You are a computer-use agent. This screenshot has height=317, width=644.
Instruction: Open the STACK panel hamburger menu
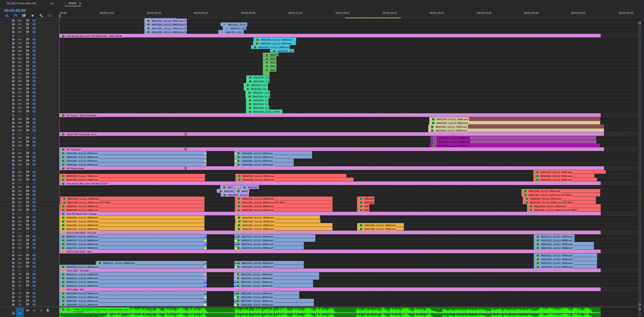[80, 3]
